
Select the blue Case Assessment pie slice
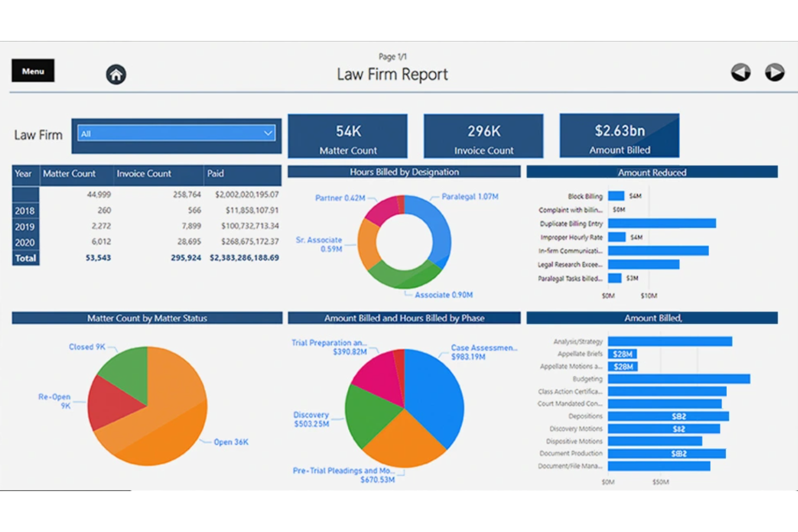coord(436,396)
